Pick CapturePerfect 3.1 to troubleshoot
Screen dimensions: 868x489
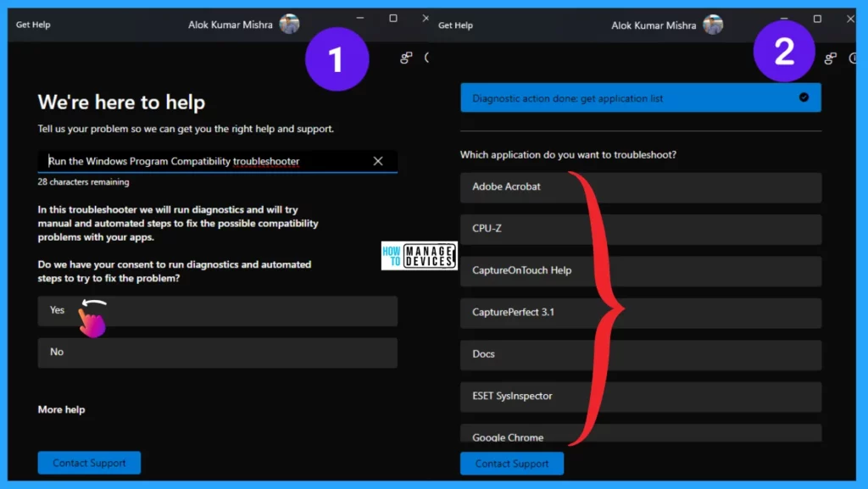click(x=641, y=313)
